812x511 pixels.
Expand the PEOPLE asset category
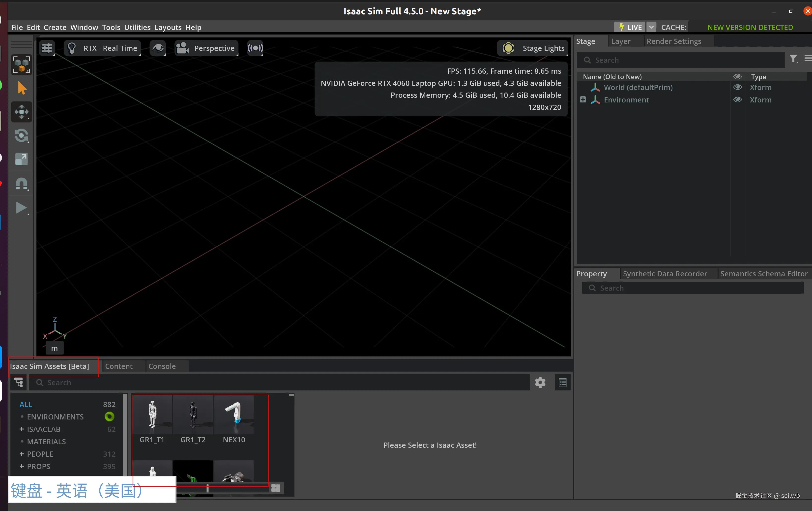click(x=22, y=454)
